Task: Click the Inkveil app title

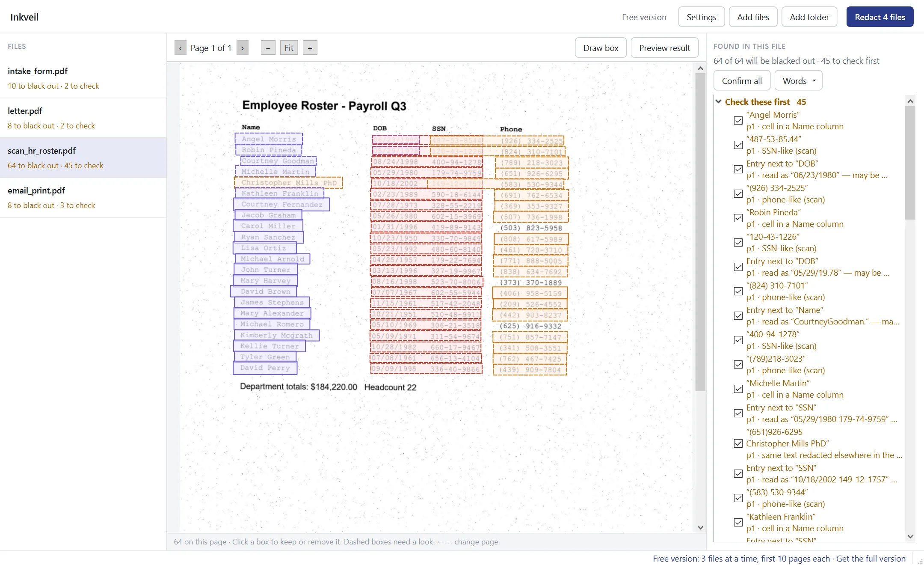Action: 24,17
